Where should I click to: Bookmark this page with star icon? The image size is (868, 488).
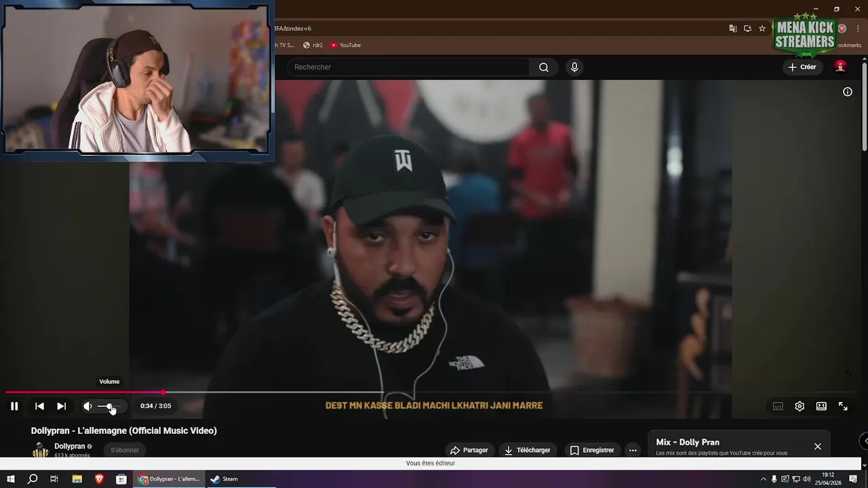tap(762, 28)
